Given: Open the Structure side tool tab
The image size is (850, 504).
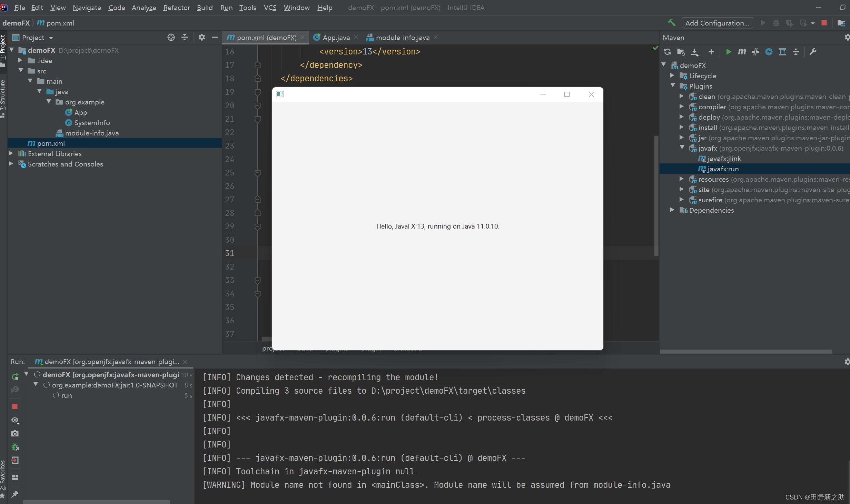Looking at the screenshot, I should click(3, 99).
